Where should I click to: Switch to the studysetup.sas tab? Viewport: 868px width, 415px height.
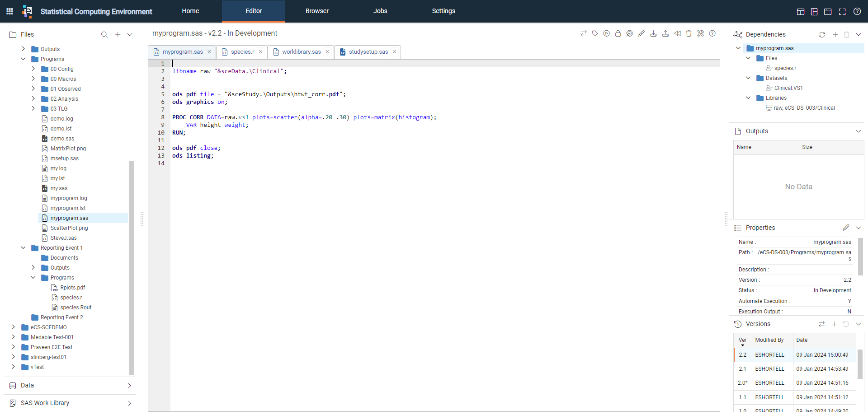pos(368,52)
